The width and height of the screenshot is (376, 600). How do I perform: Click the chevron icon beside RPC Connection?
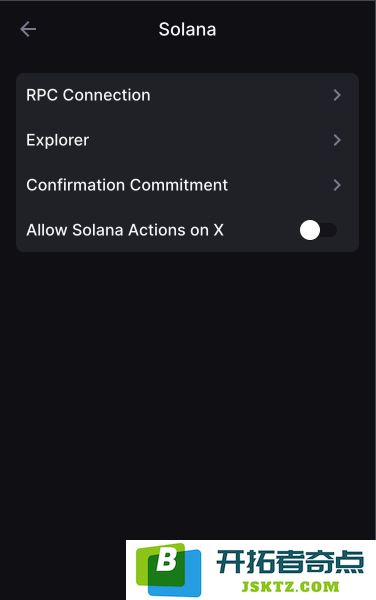click(x=337, y=95)
